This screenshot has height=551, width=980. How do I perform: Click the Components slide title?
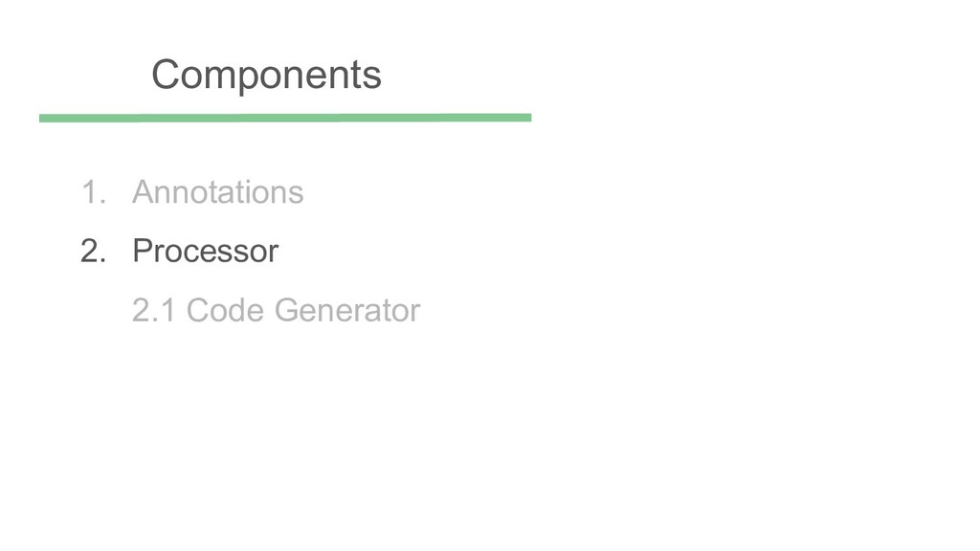click(266, 75)
